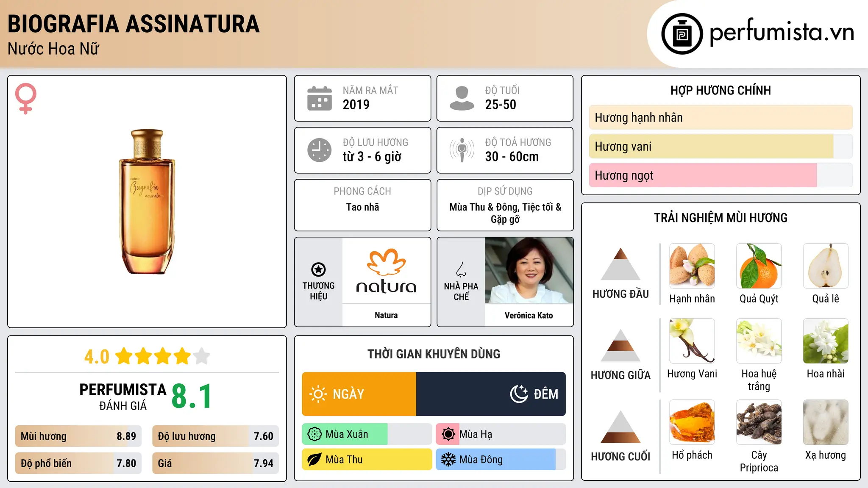The width and height of the screenshot is (868, 488).
Task: Open the Verônica Kato perfumer photo
Action: 529,270
